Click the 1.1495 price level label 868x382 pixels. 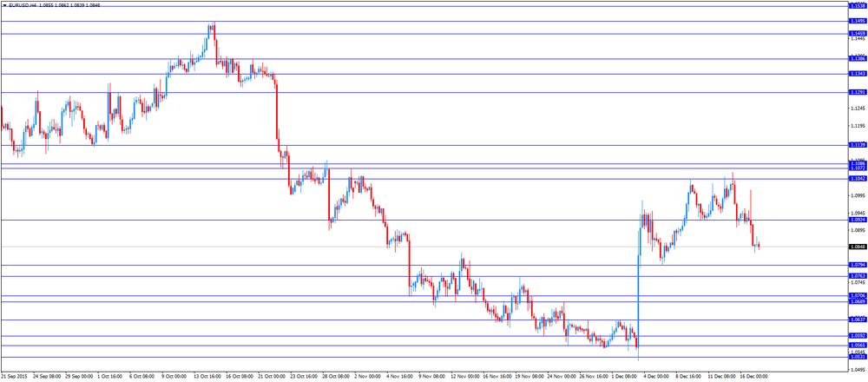(x=858, y=21)
